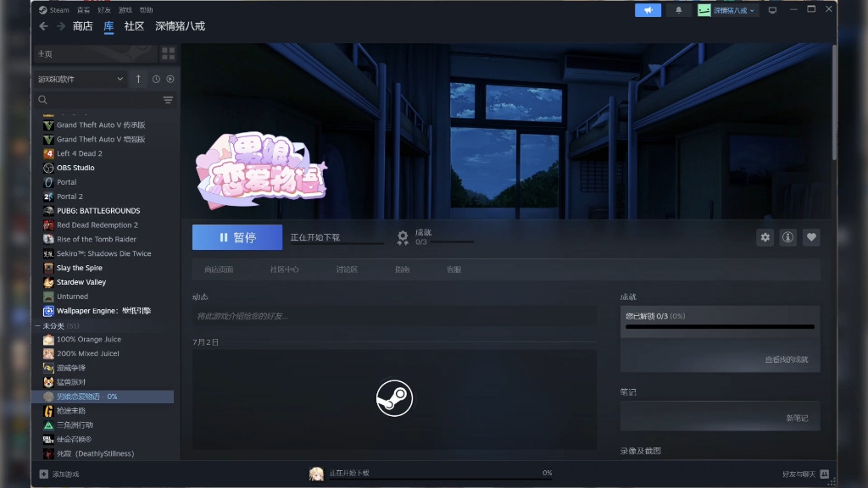
Task: Go to the Store tab
Action: coord(83,26)
